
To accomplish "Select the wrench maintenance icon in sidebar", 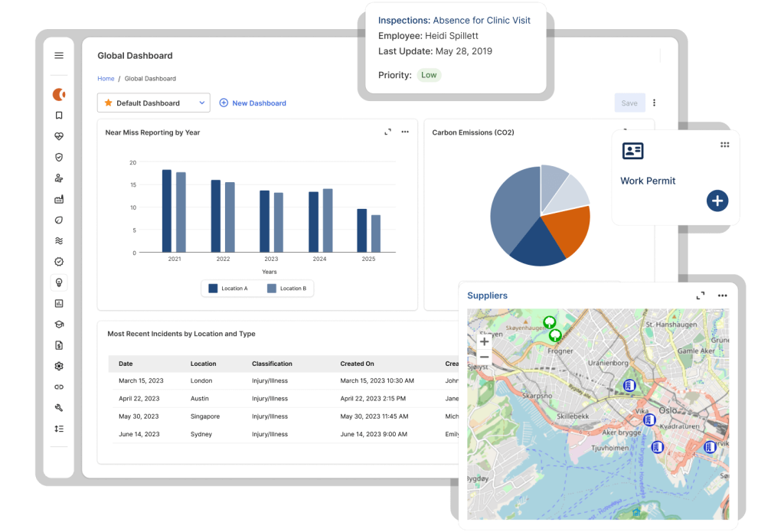I will point(59,407).
